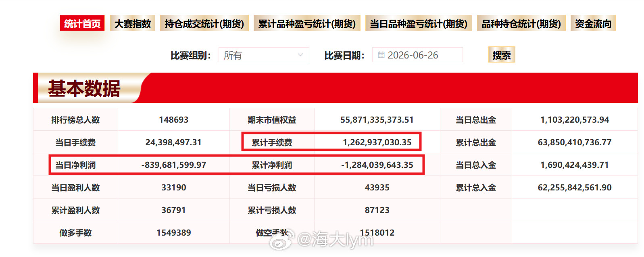The image size is (644, 257).
Task: Select the value 33190
Action: coord(174,187)
